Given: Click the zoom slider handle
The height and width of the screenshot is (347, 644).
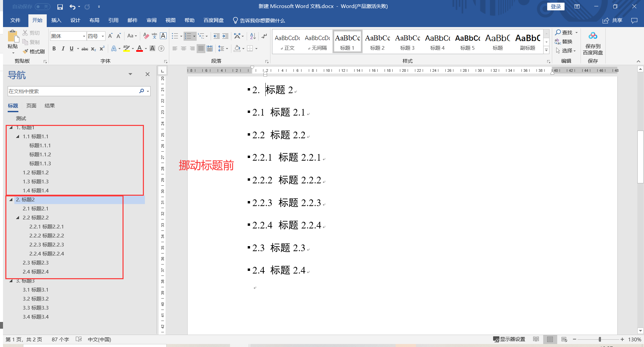Looking at the screenshot, I should pos(600,339).
